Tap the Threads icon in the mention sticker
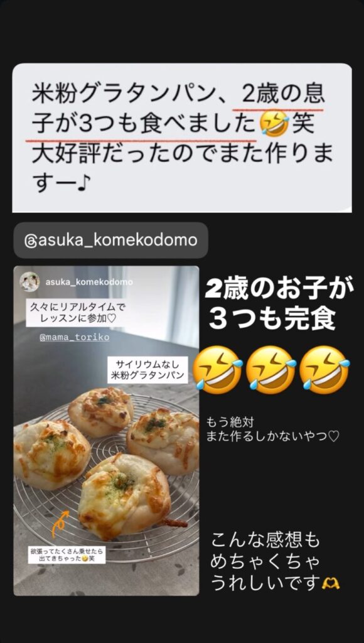 pyautogui.click(x=30, y=240)
